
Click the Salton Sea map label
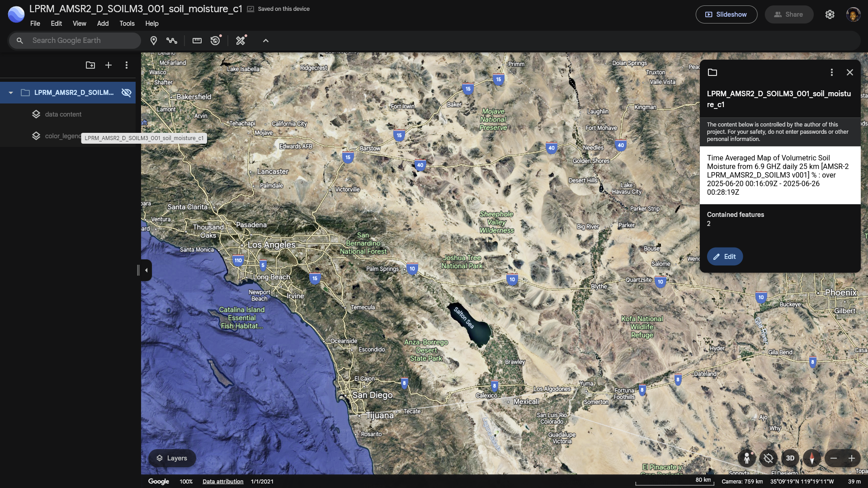coord(464,318)
